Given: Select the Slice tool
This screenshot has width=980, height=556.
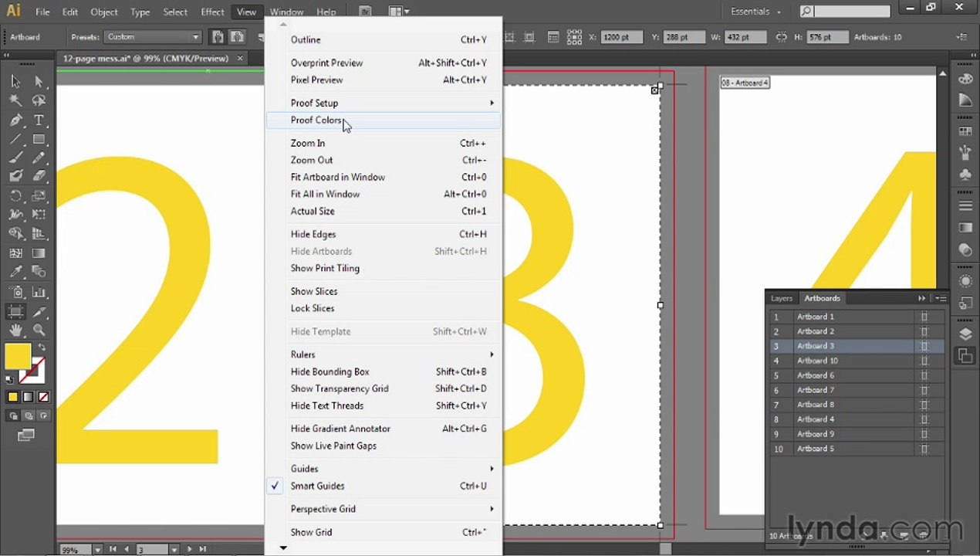Looking at the screenshot, I should 39,312.
